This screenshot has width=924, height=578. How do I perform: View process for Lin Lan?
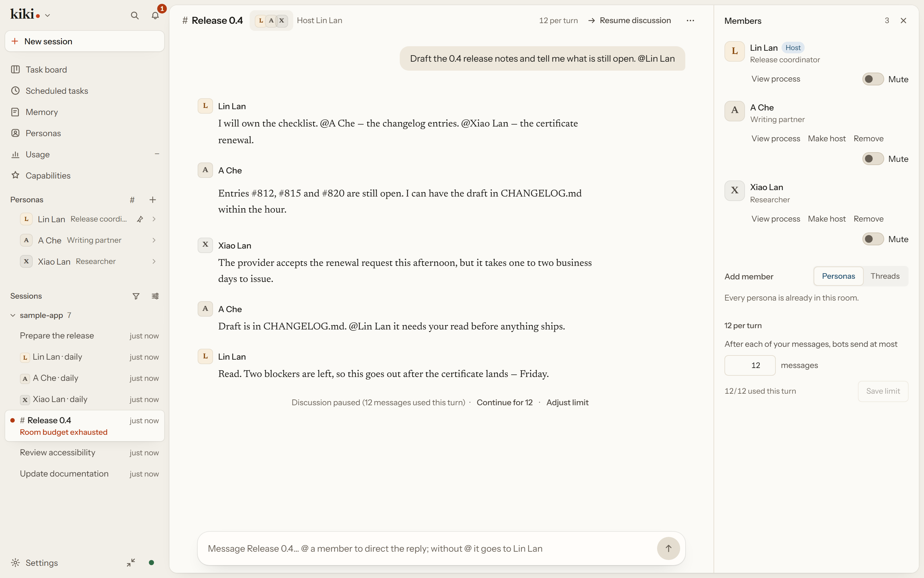click(775, 79)
